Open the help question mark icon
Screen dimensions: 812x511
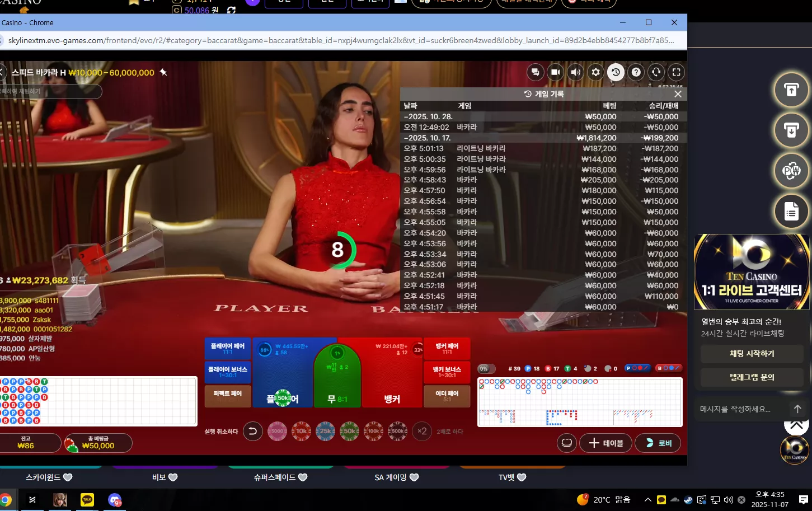click(636, 72)
